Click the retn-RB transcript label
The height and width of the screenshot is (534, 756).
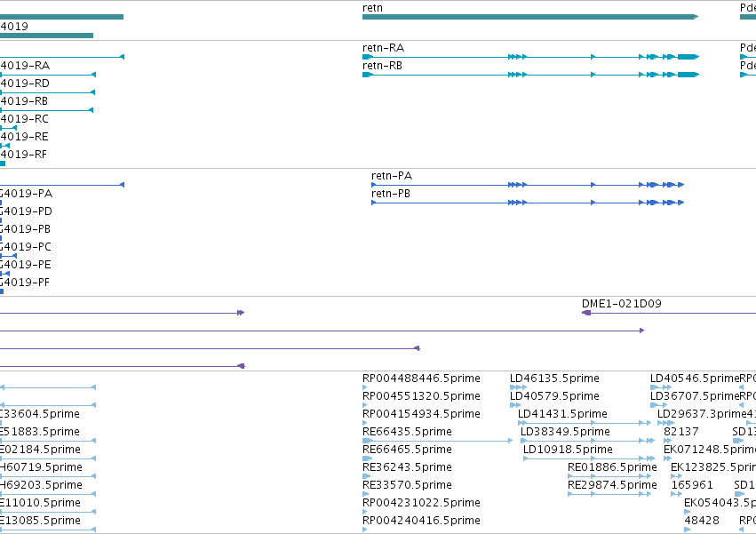(x=382, y=66)
